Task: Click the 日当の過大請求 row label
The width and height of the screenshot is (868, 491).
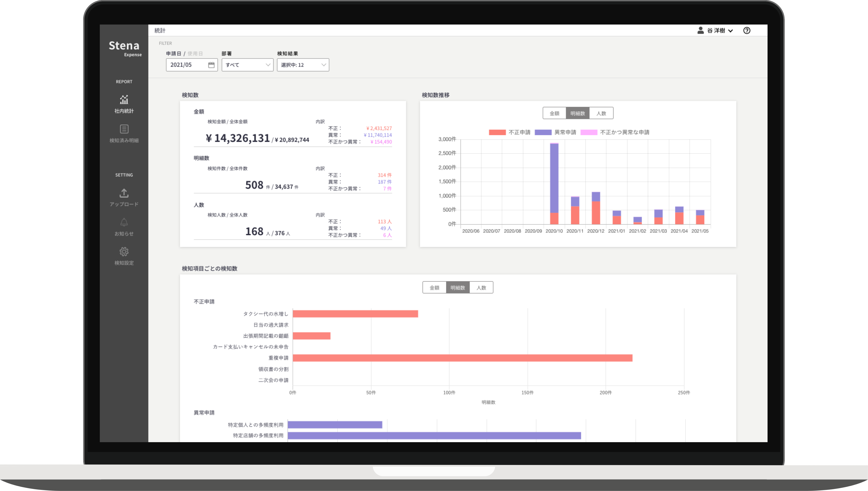Action: point(271,325)
